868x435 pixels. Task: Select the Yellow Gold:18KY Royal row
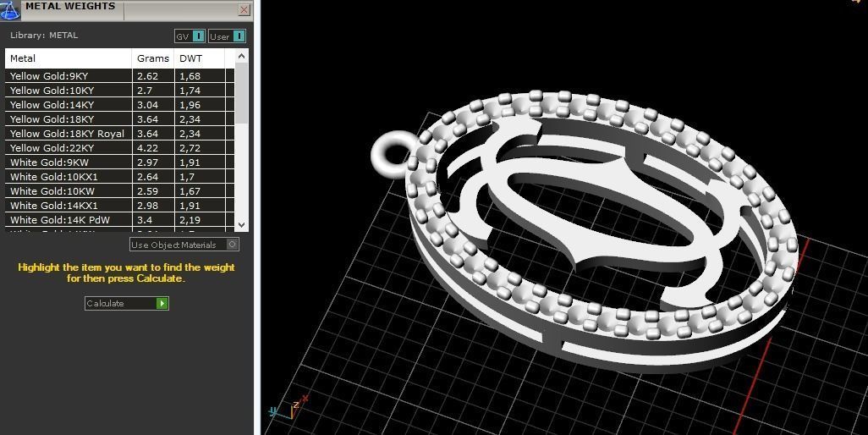tap(119, 134)
